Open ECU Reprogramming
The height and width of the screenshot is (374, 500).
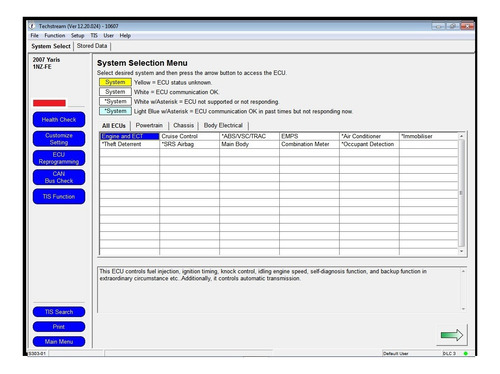[59, 158]
